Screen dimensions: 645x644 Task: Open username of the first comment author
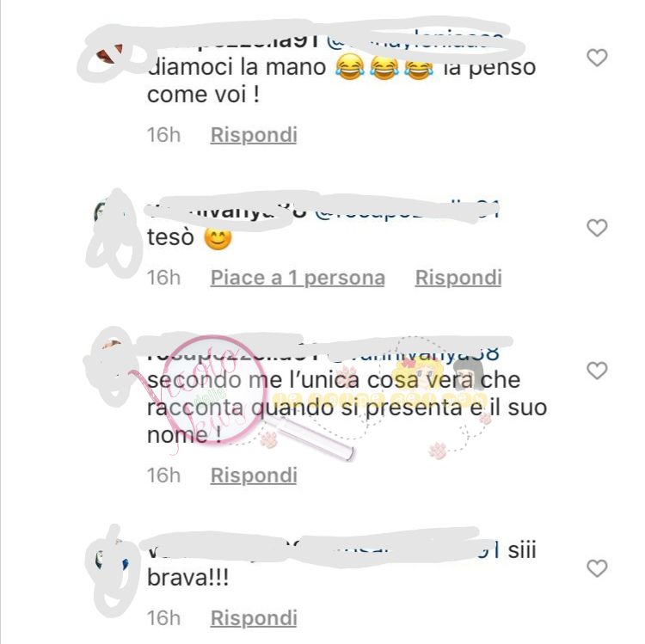pos(233,41)
